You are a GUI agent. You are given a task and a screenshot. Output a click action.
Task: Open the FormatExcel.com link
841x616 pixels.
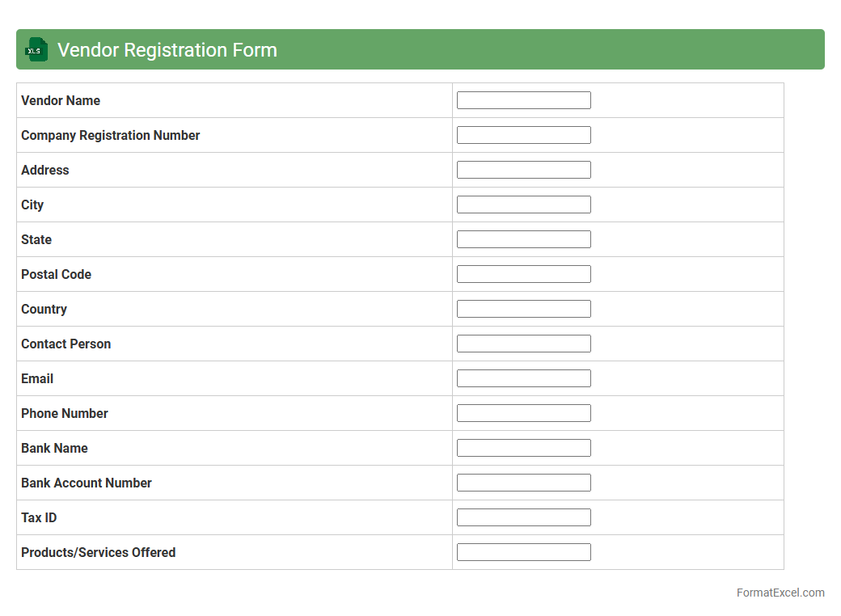[780, 593]
